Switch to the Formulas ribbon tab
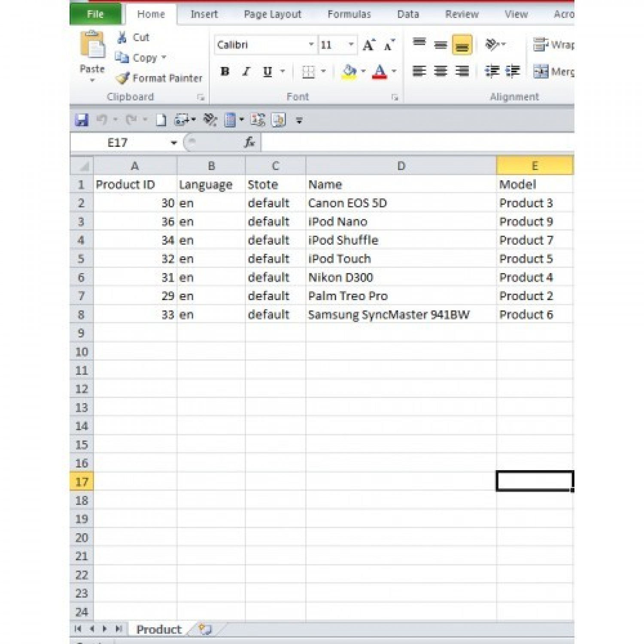644x644 pixels. [349, 14]
